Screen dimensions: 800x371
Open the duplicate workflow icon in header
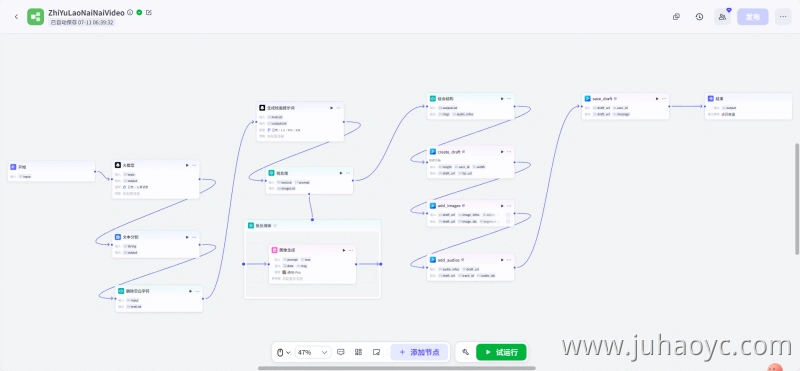tap(676, 17)
